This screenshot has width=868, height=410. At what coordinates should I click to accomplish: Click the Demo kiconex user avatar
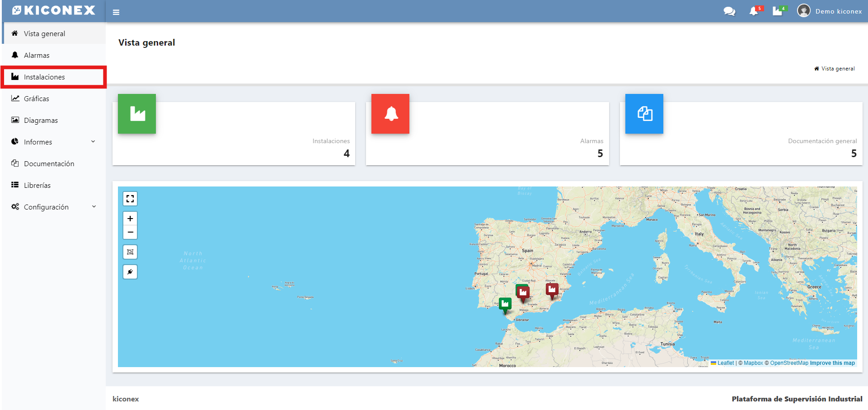click(803, 11)
